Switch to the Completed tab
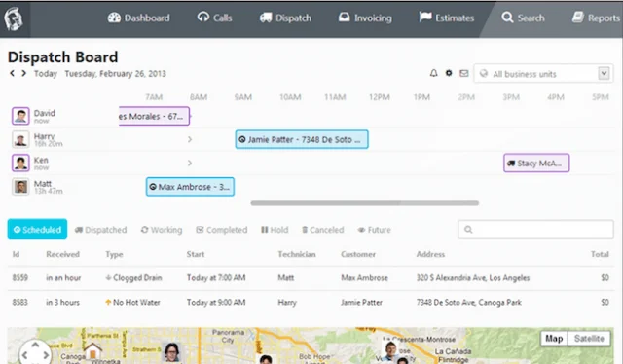This screenshot has height=364, width=623. click(x=222, y=230)
